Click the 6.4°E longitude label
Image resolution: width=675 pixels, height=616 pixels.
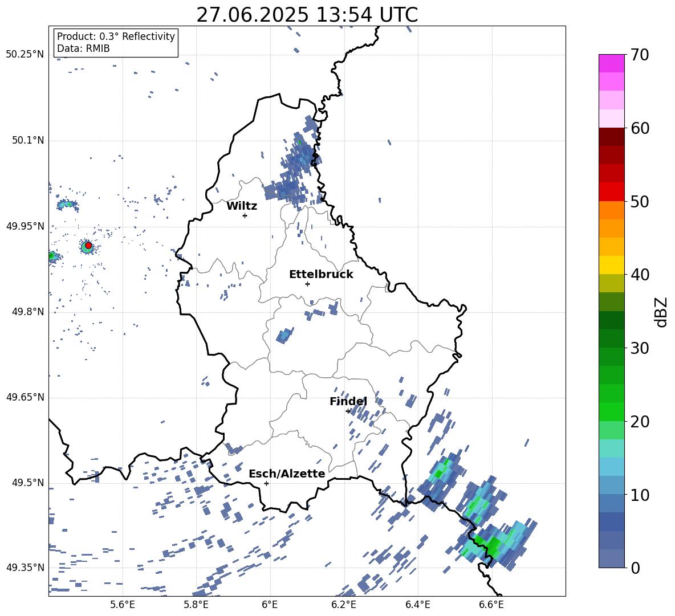coord(418,605)
